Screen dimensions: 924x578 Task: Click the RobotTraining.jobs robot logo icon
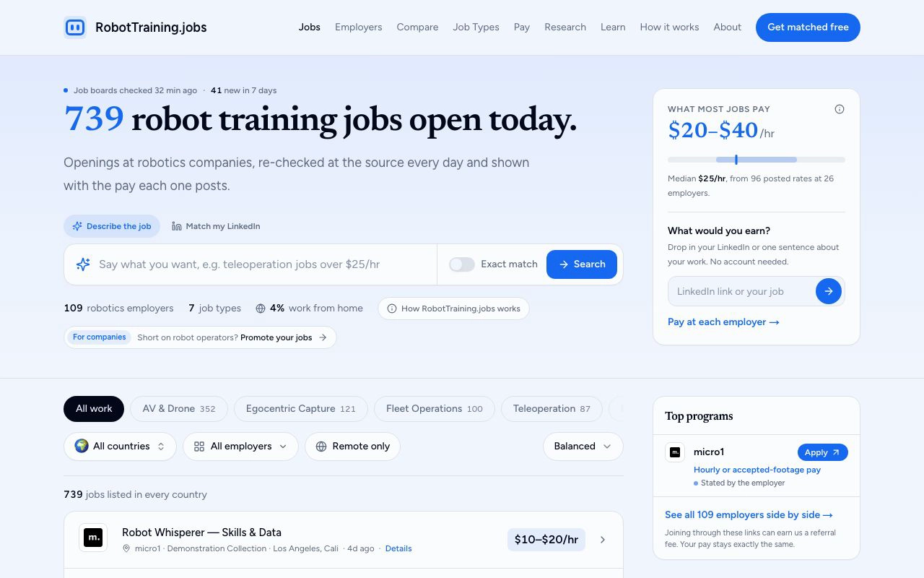click(75, 27)
